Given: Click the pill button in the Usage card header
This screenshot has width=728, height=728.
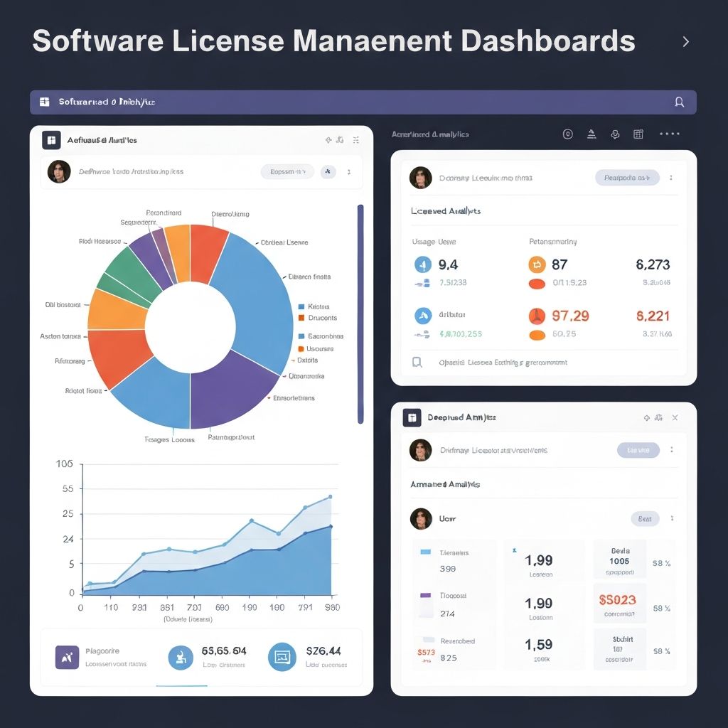Looking at the screenshot, I should point(626,178).
